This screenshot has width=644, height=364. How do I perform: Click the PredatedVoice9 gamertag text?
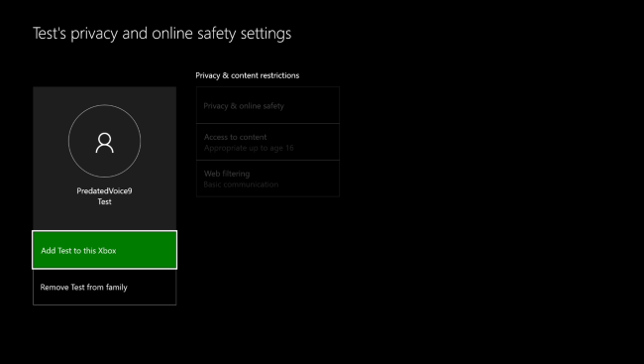pyautogui.click(x=104, y=190)
